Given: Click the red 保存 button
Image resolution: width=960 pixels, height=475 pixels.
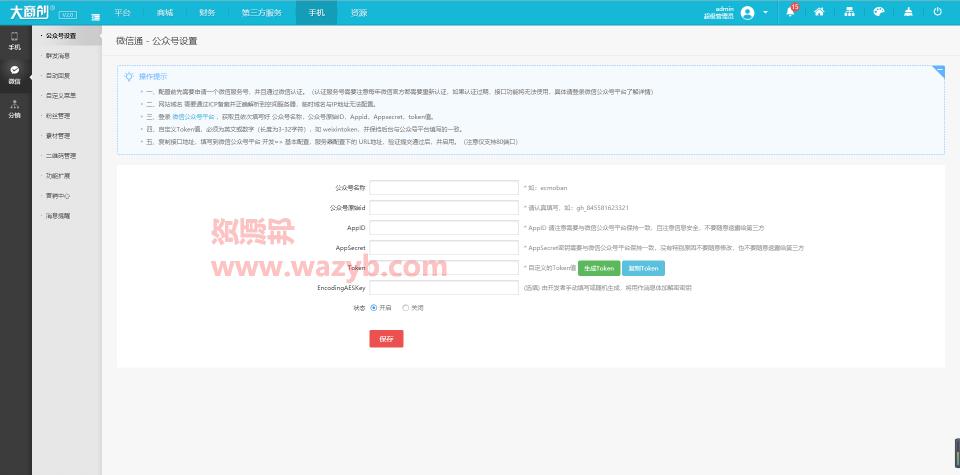Looking at the screenshot, I should (386, 338).
